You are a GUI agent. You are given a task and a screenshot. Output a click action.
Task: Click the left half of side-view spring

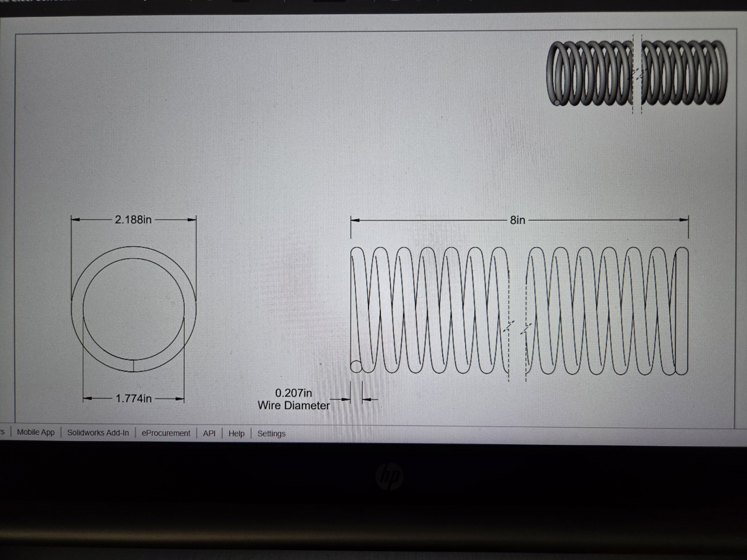[x=430, y=311]
